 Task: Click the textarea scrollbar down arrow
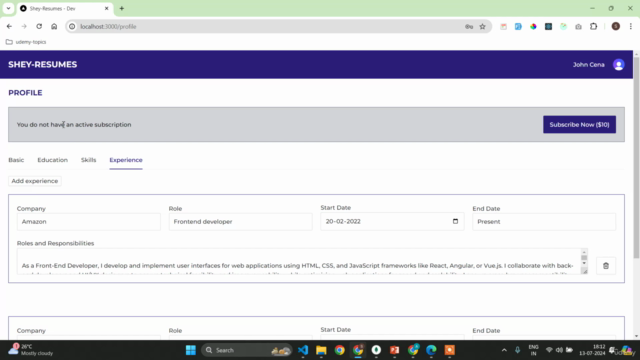point(584,264)
